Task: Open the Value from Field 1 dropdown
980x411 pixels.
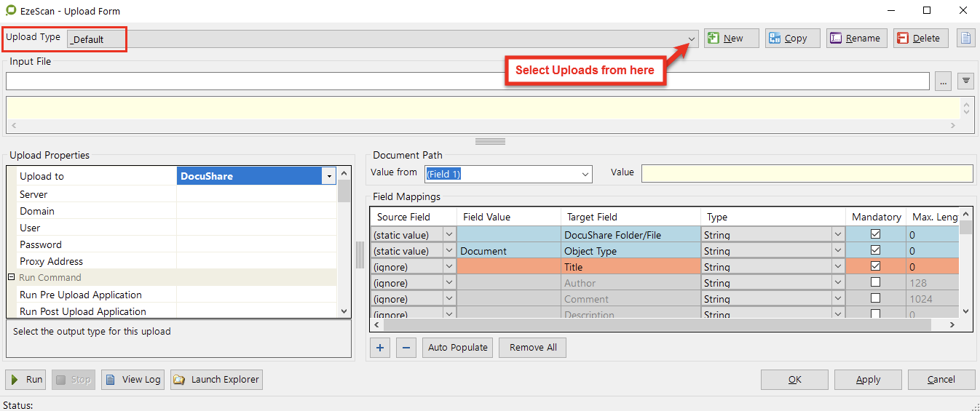Action: [585, 175]
